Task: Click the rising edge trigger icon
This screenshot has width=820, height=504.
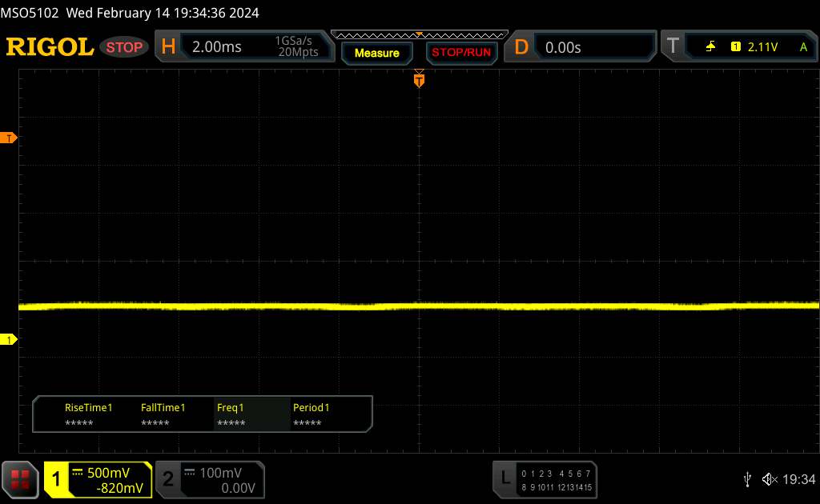Action: point(710,47)
